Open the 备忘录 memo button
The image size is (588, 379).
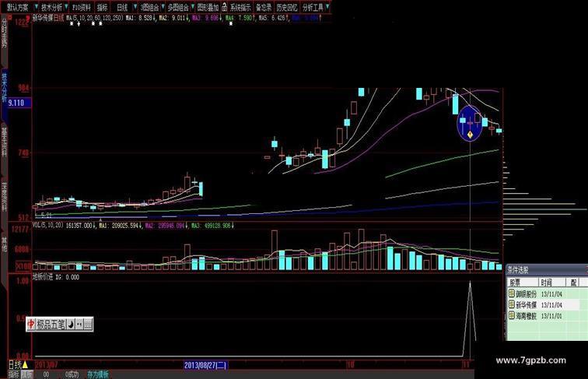(x=264, y=7)
